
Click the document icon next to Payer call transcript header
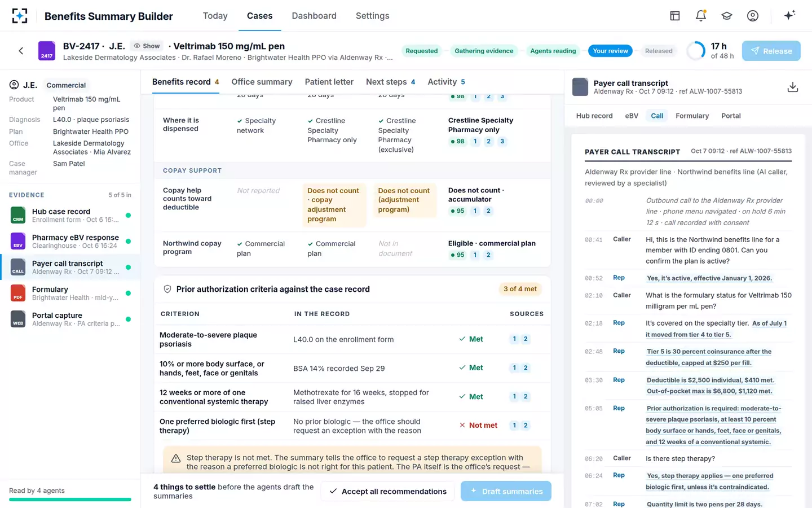(x=580, y=87)
